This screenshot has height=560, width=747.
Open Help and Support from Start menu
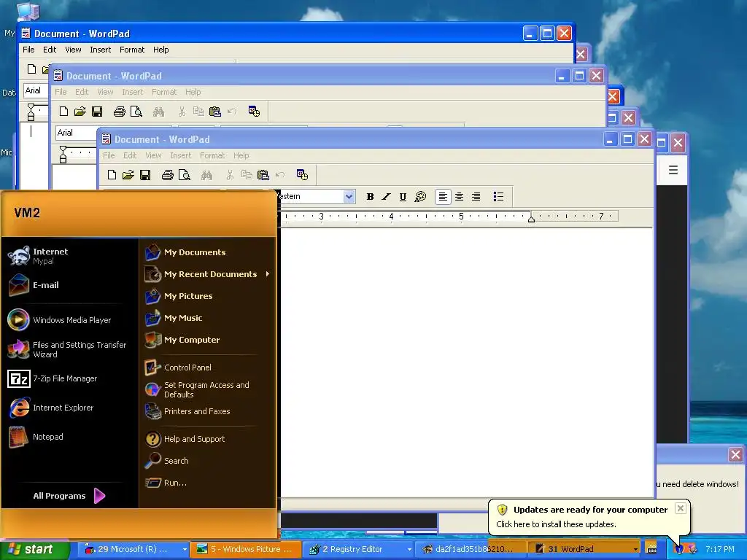(x=208, y=439)
